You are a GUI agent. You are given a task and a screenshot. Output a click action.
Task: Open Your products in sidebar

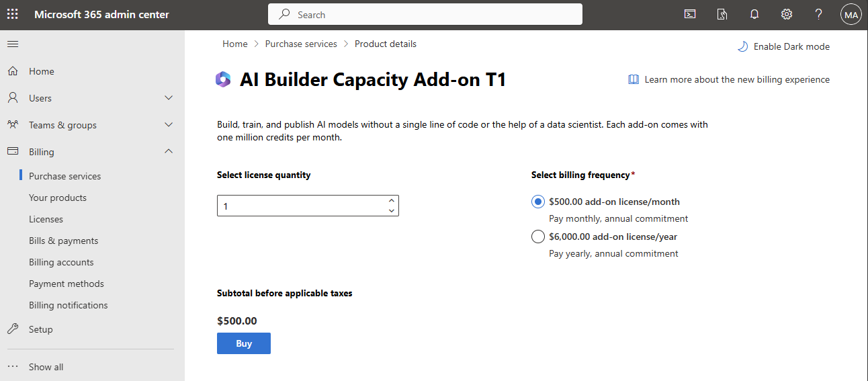coord(58,198)
